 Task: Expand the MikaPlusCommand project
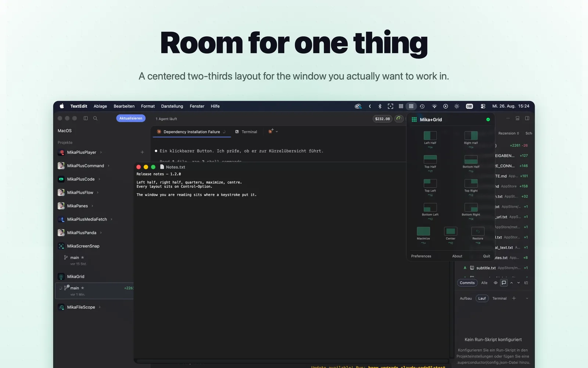click(108, 166)
